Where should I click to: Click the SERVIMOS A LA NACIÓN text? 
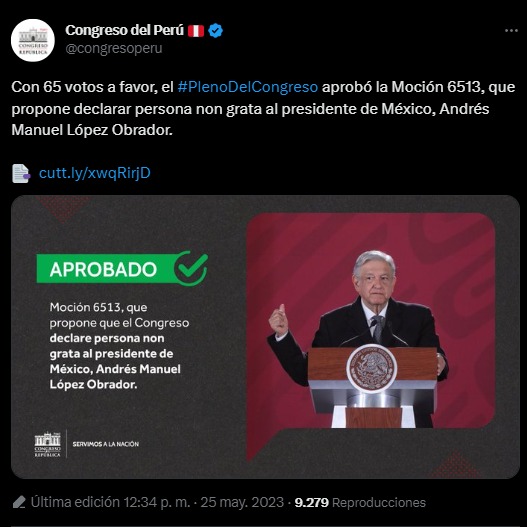106,444
